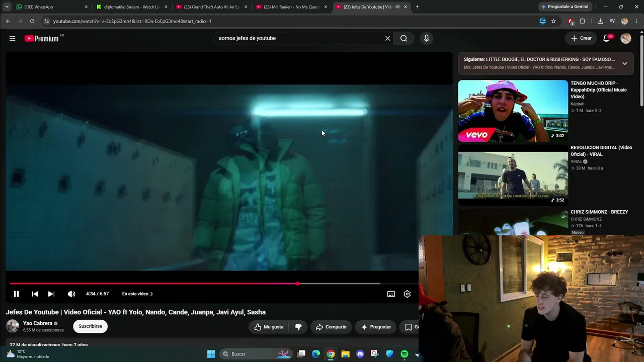Open the video title 'TENGO MUCHO DRIP - KappahDrip'

click(x=599, y=90)
